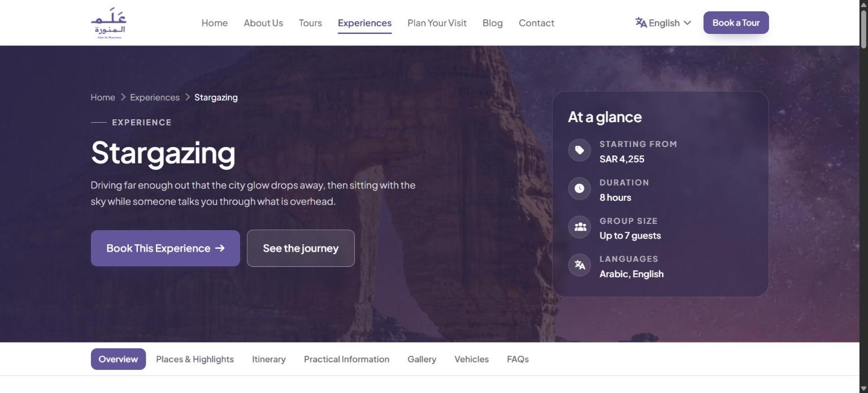Go to About Us page
This screenshot has width=868, height=393.
(263, 23)
